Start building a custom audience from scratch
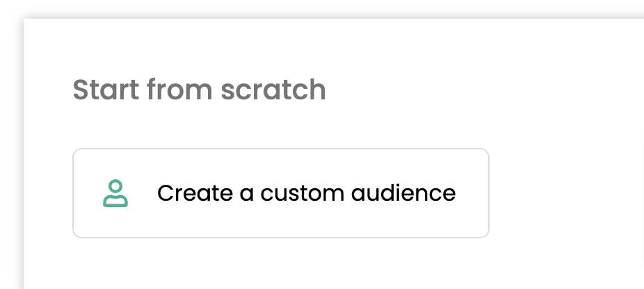 pos(281,193)
